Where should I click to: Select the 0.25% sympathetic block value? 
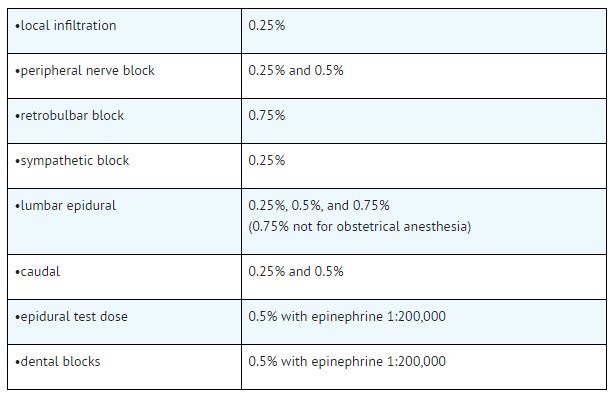pyautogui.click(x=267, y=161)
